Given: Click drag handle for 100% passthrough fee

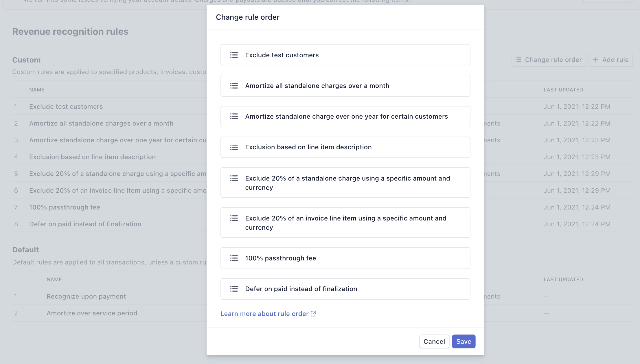Looking at the screenshot, I should tap(234, 258).
